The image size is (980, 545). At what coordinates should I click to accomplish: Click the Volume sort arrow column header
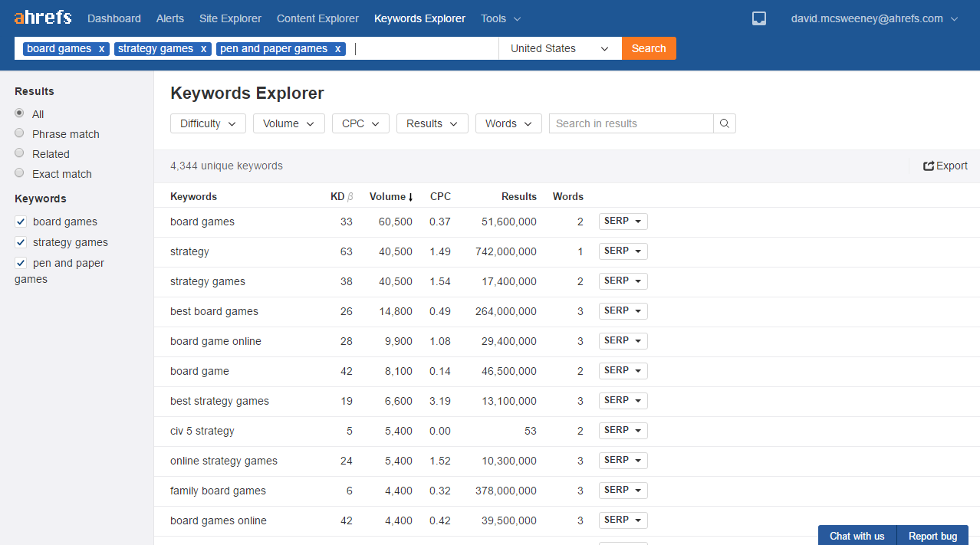pyautogui.click(x=412, y=196)
